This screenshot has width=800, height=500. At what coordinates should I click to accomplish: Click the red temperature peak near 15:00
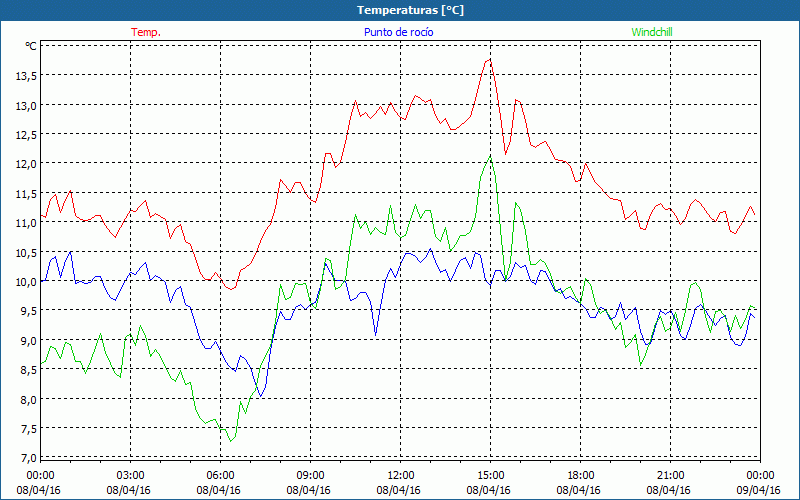[490, 59]
